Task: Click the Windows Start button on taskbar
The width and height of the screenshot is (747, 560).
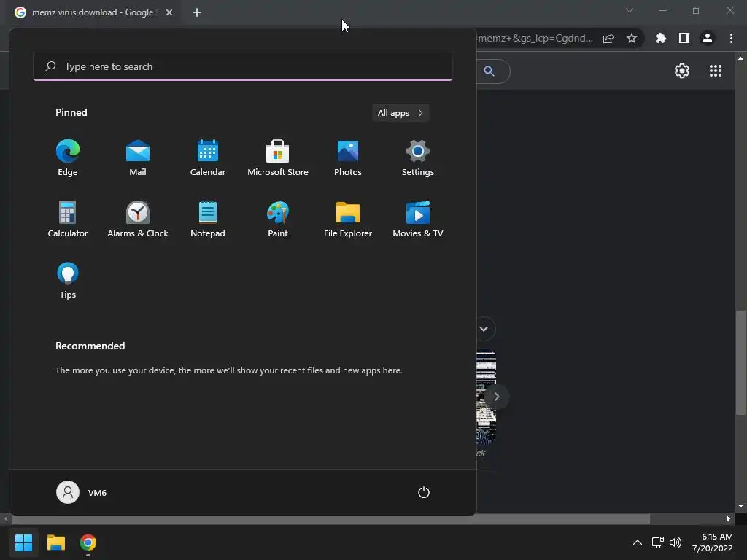Action: (23, 542)
